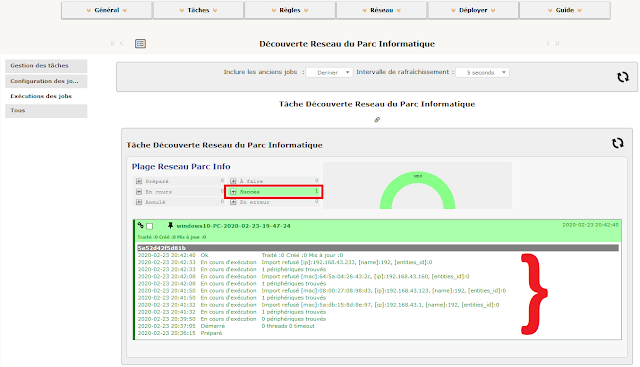Viewport: 640px width, 367px height.
Task: Open the Général menu
Action: tap(107, 10)
